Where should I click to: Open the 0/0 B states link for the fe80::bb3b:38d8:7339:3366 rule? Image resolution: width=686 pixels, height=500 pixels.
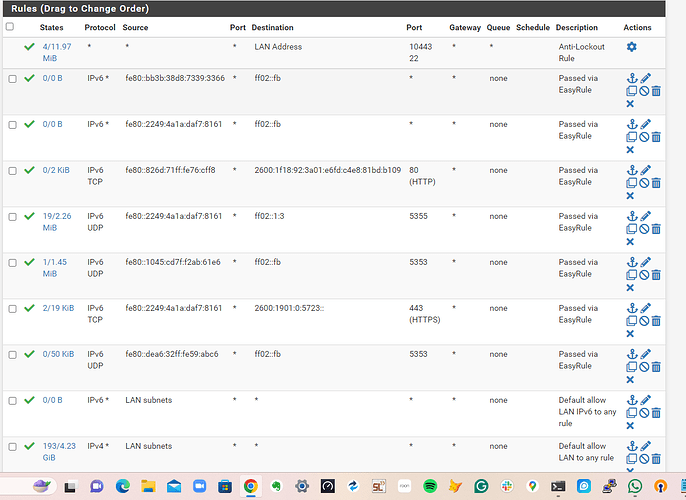pyautogui.click(x=52, y=78)
